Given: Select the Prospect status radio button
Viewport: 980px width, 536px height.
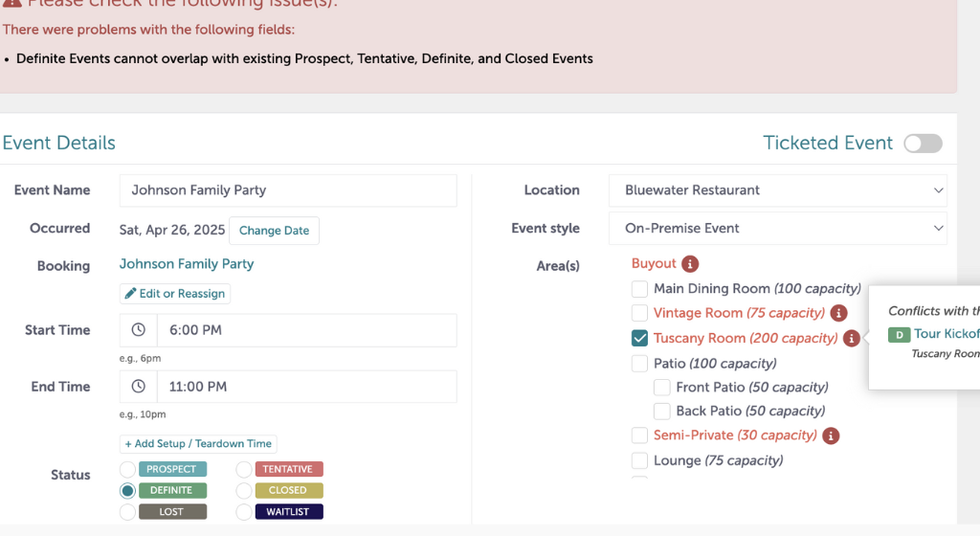Looking at the screenshot, I should 128,469.
